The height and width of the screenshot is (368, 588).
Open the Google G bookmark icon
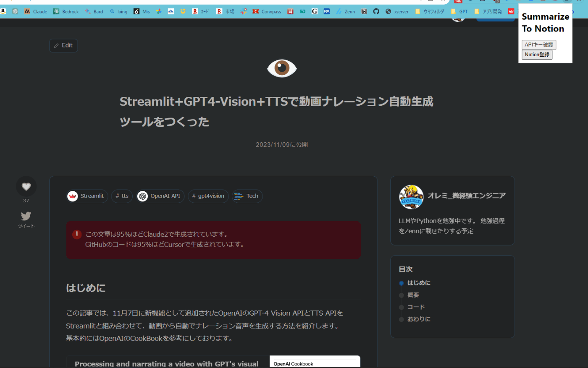pos(314,11)
